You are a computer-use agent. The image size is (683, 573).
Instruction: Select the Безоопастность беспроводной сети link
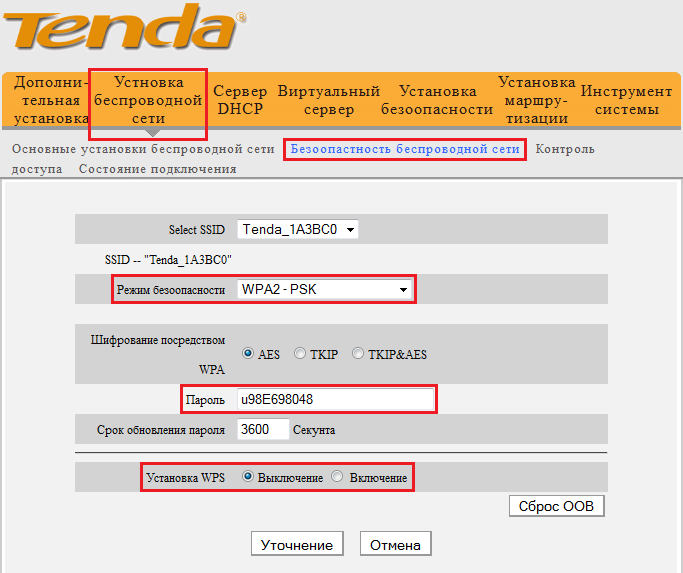coord(405,149)
